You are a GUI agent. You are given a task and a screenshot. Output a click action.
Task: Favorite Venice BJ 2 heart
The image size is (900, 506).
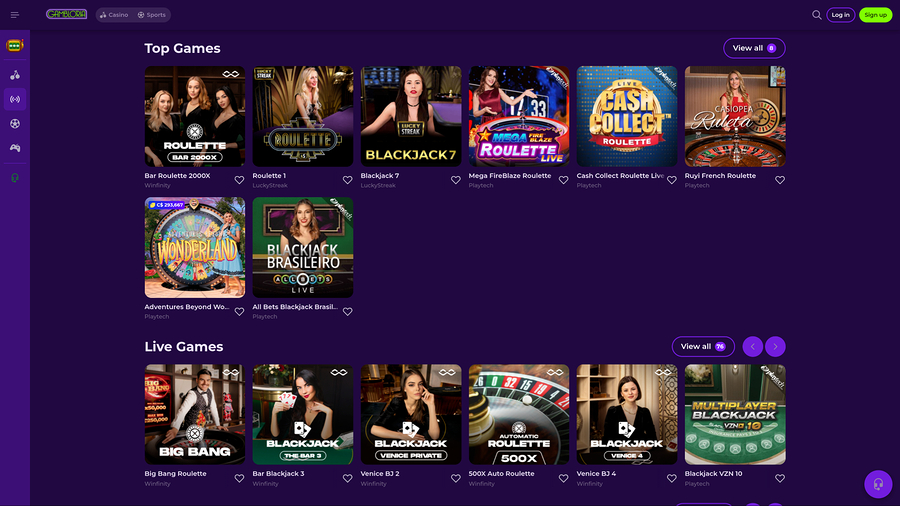pos(456,478)
